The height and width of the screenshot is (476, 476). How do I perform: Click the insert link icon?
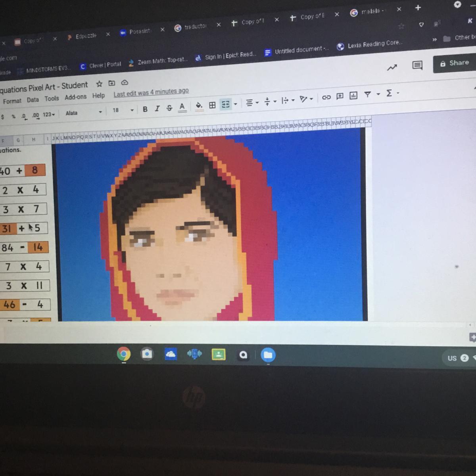click(326, 97)
